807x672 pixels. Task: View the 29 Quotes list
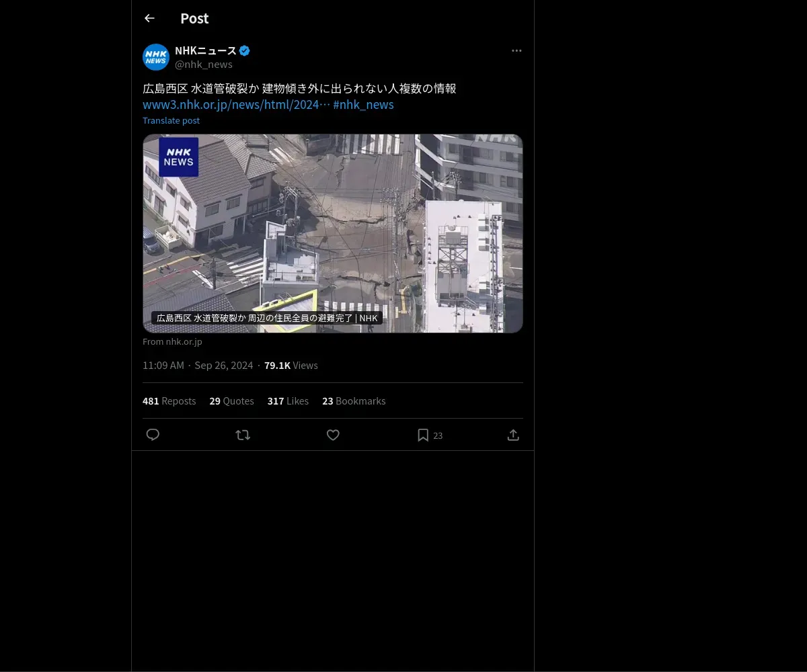pyautogui.click(x=231, y=401)
